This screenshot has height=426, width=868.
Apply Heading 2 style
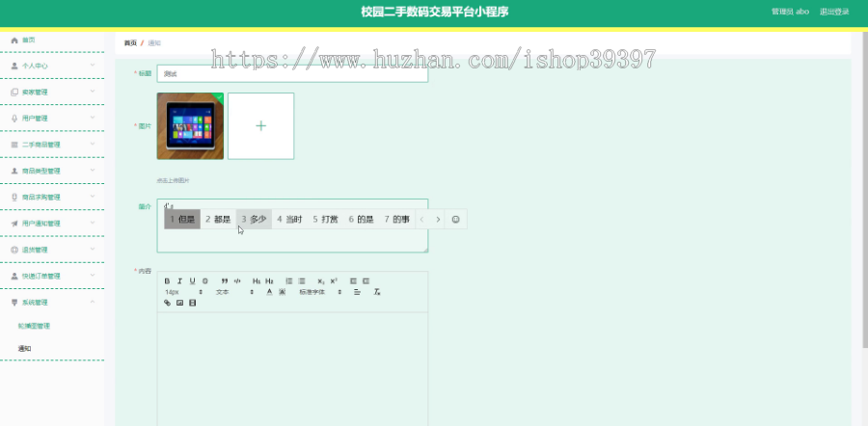269,281
